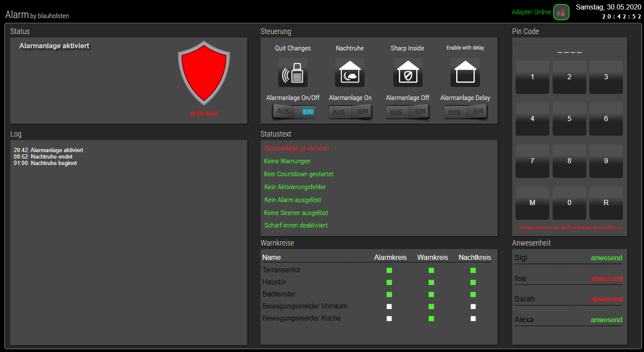644x352 pixels.
Task: Click the red alarm shield icon
Action: 204,73
